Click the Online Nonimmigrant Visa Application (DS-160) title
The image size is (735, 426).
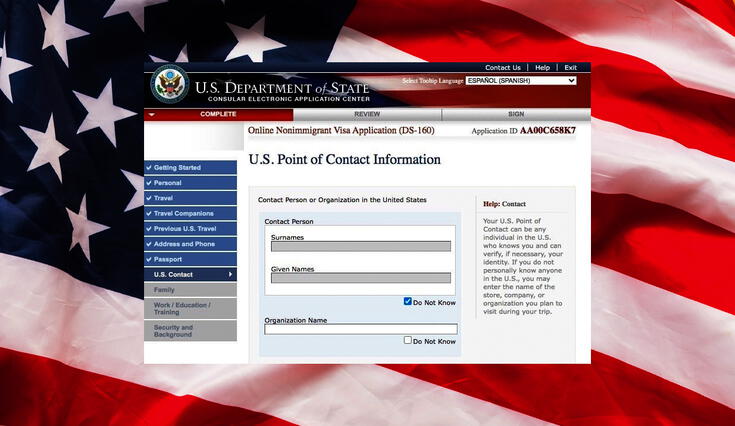pos(341,130)
